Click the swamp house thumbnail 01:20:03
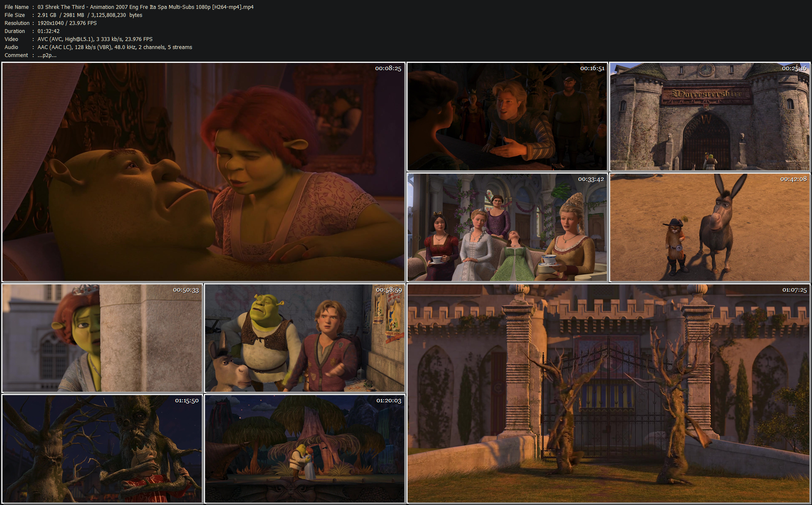Image resolution: width=812 pixels, height=505 pixels. [304, 449]
